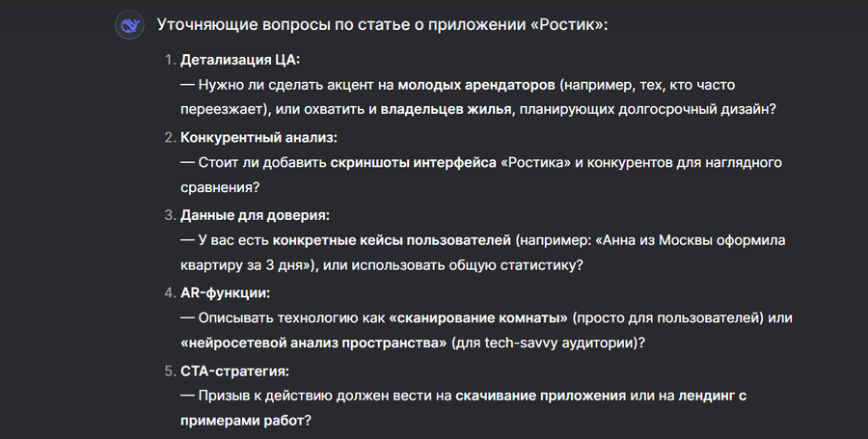Click the bold phrase "скачивание приложения"

pos(540,396)
